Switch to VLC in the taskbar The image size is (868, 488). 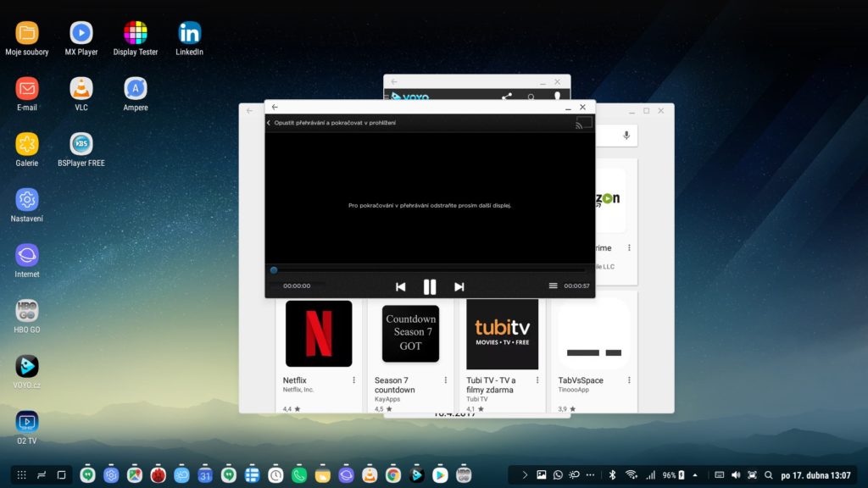tap(370, 474)
